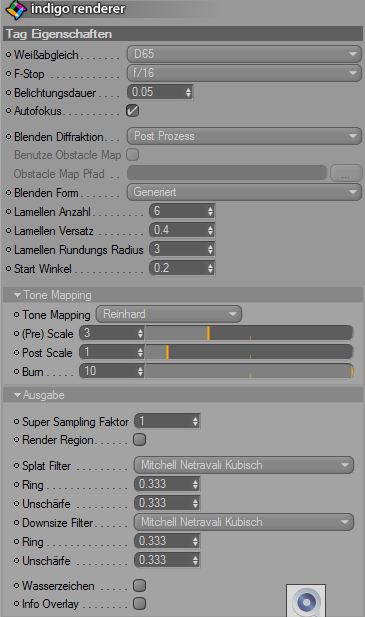Open the Splat Filter dropdown

click(244, 465)
